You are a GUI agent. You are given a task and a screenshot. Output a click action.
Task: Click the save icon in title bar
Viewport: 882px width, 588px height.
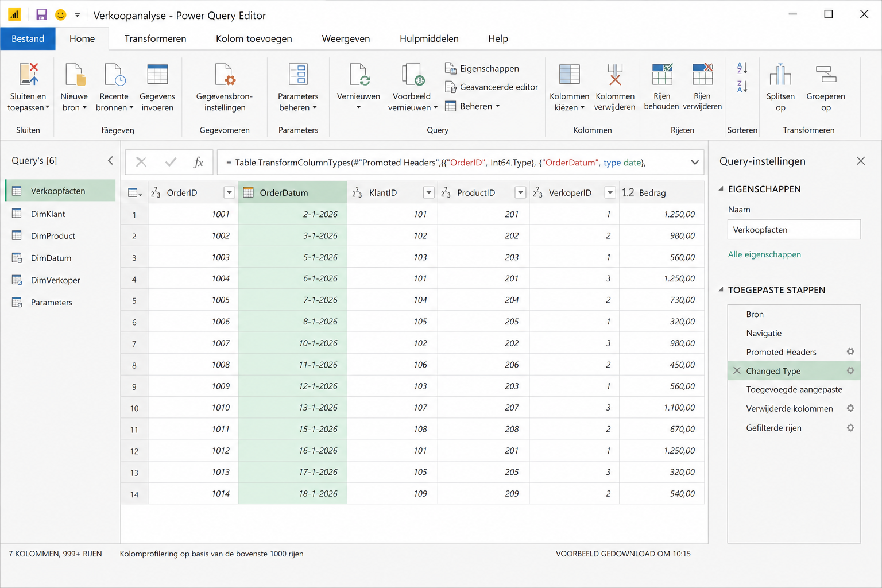click(41, 15)
